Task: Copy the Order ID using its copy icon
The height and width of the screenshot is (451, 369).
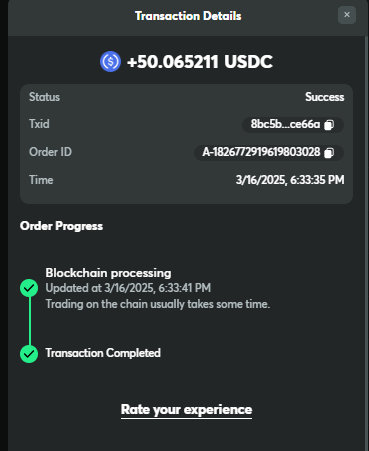Action: pyautogui.click(x=329, y=153)
